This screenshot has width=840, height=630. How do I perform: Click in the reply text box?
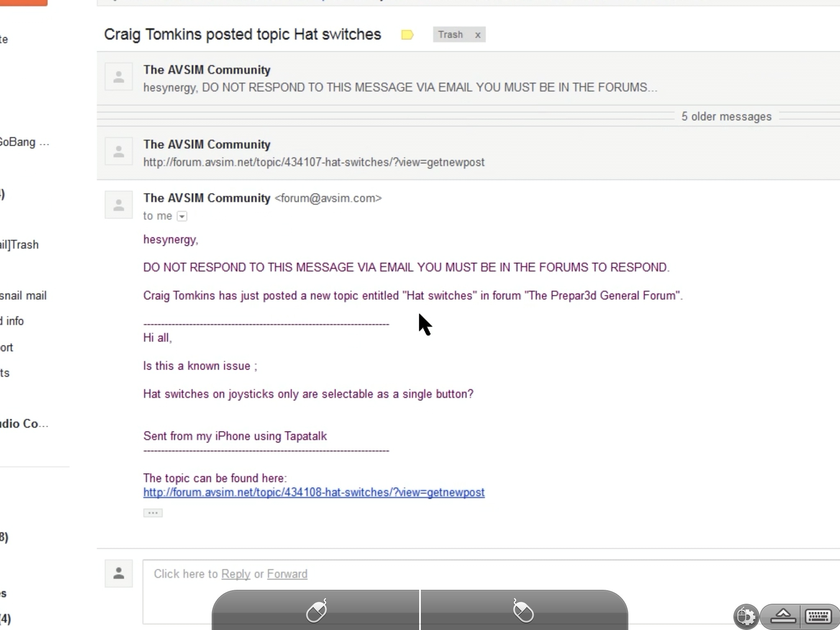(491, 591)
